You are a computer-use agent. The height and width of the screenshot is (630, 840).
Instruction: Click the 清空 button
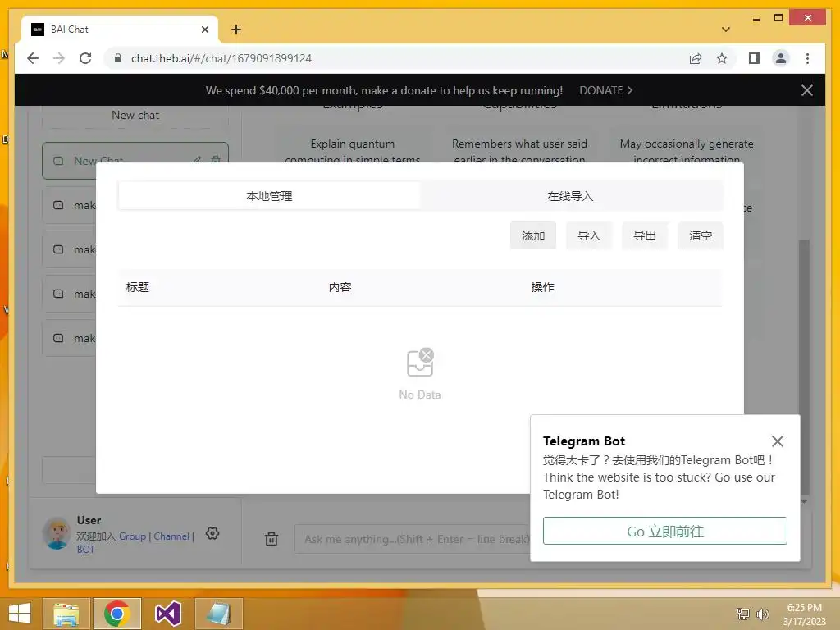pos(701,235)
